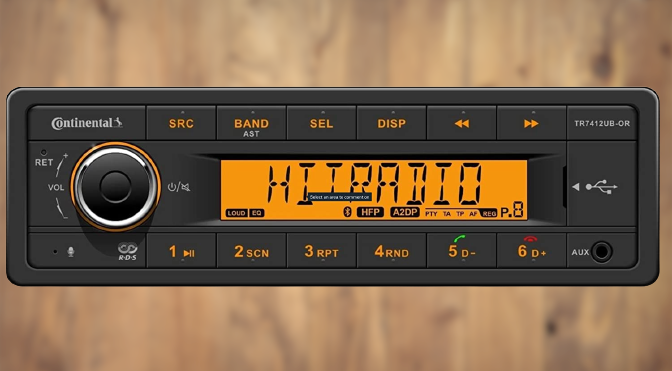
Task: Answer call with preset 5 D- button
Action: (462, 251)
